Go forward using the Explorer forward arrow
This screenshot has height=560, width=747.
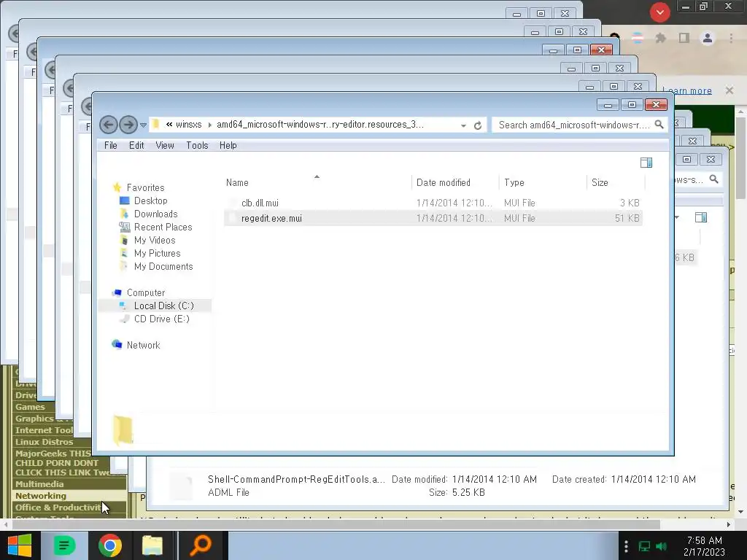[x=128, y=125]
